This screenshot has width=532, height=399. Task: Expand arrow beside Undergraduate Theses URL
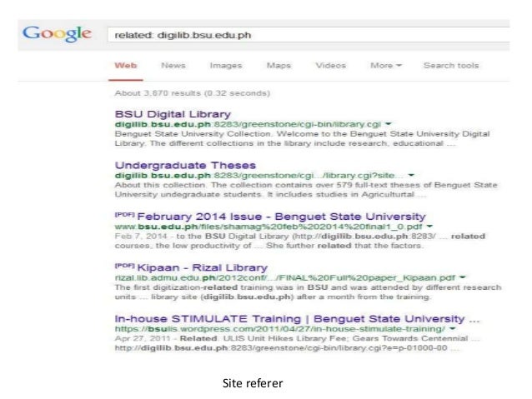pyautogui.click(x=411, y=175)
